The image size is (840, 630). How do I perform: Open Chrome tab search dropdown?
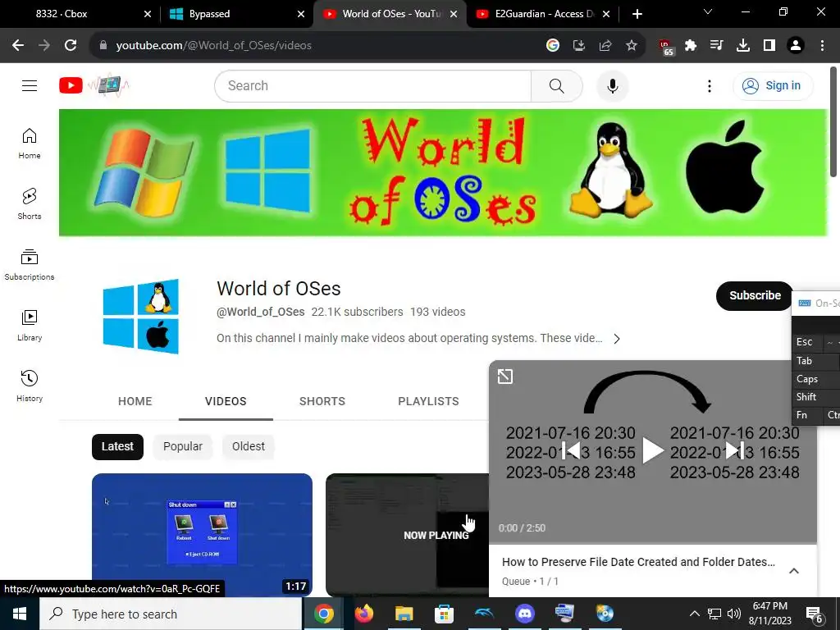[x=708, y=11]
